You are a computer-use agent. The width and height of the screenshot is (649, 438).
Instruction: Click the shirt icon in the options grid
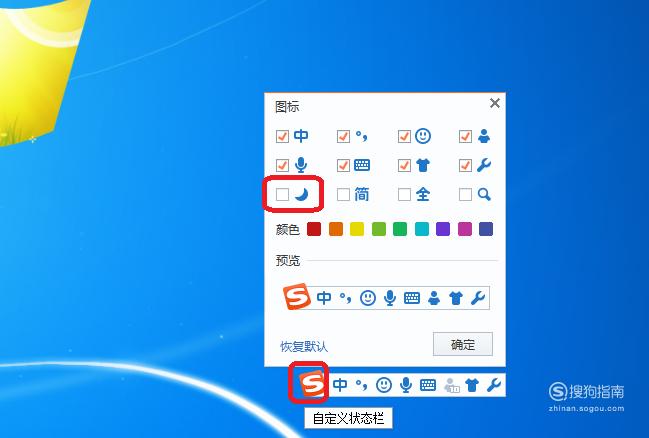pyautogui.click(x=423, y=165)
